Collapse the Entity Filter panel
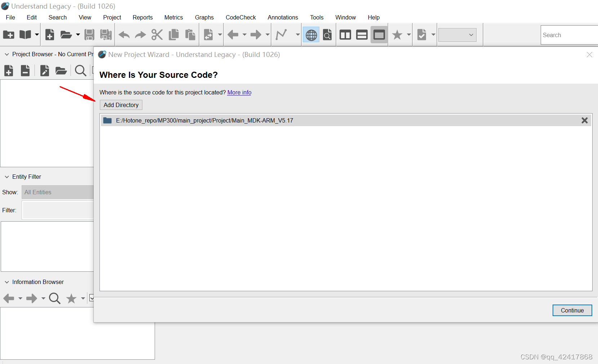Screen dimensions: 598x364 tap(7, 177)
